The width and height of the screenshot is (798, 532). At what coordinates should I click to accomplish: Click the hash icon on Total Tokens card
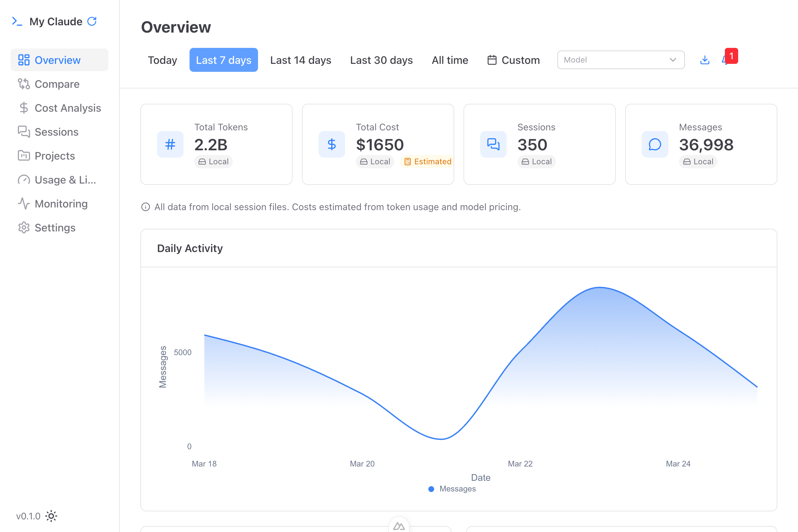(170, 145)
